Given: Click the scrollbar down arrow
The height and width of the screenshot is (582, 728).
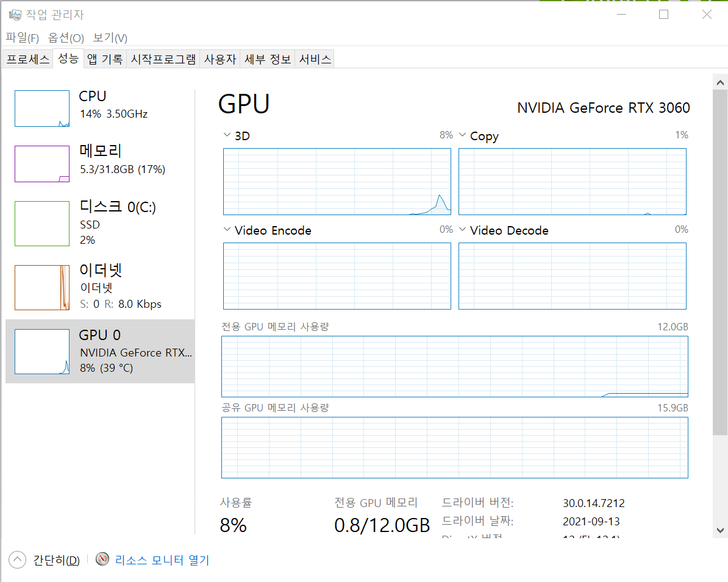Looking at the screenshot, I should tap(720, 530).
